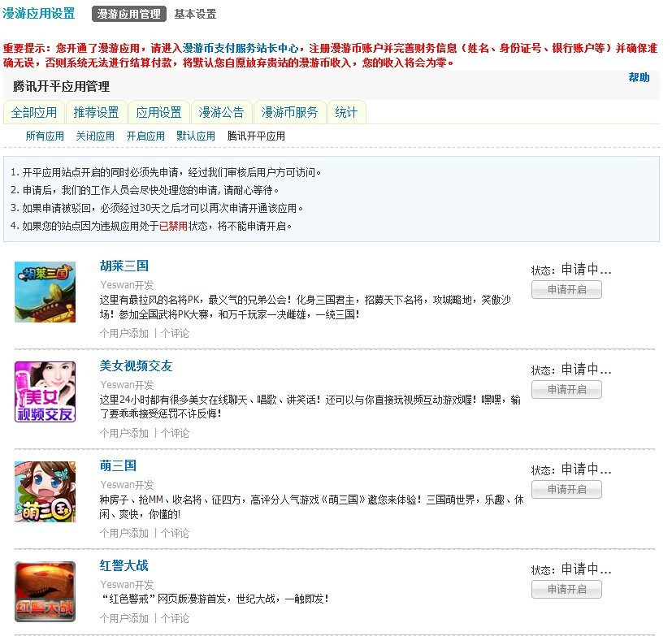672x636 pixels.
Task: Click 申请开启 button for 萌三国
Action: (x=566, y=489)
